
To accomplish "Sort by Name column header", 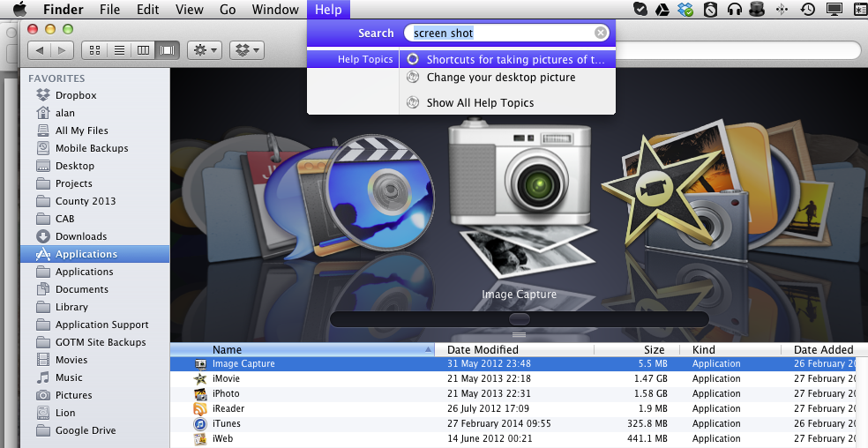I will pos(302,350).
